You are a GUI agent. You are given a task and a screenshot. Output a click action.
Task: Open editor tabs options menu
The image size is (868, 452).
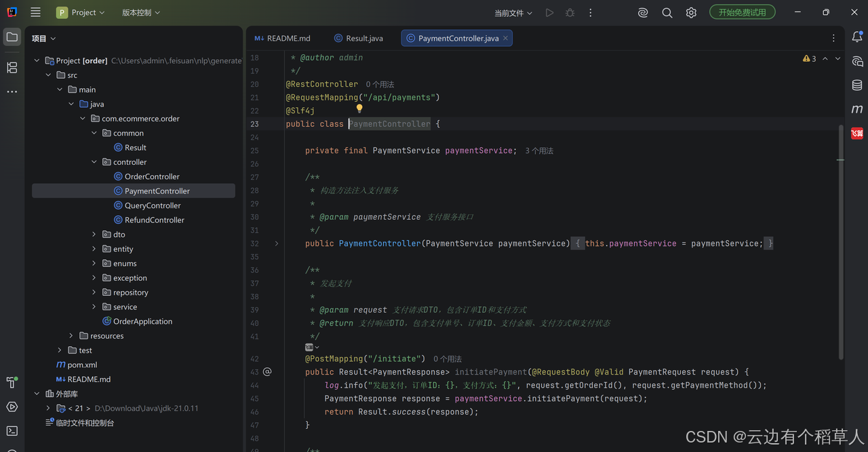click(x=833, y=39)
